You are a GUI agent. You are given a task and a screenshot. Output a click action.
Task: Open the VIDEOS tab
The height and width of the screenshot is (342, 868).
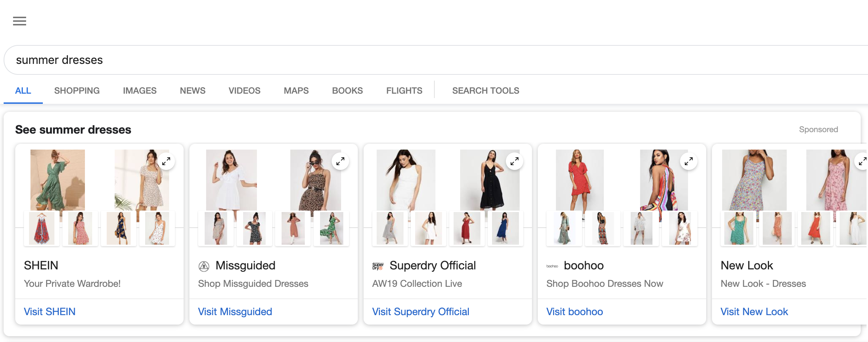(x=245, y=90)
